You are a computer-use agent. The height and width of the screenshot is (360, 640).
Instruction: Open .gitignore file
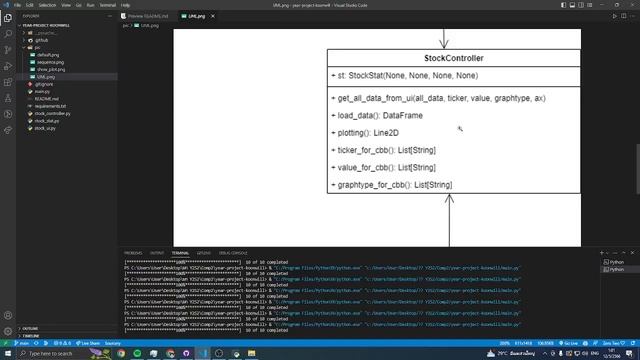coord(67,84)
